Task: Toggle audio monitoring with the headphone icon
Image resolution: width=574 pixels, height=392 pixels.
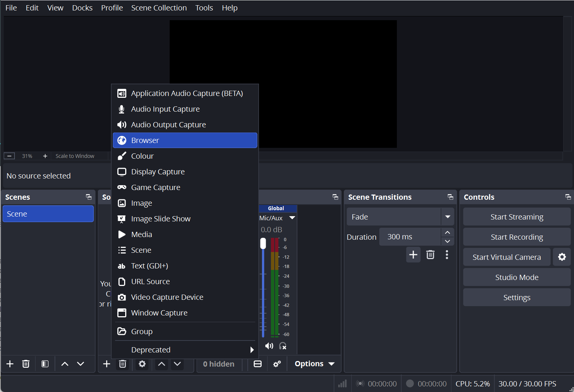Action: pos(283,346)
